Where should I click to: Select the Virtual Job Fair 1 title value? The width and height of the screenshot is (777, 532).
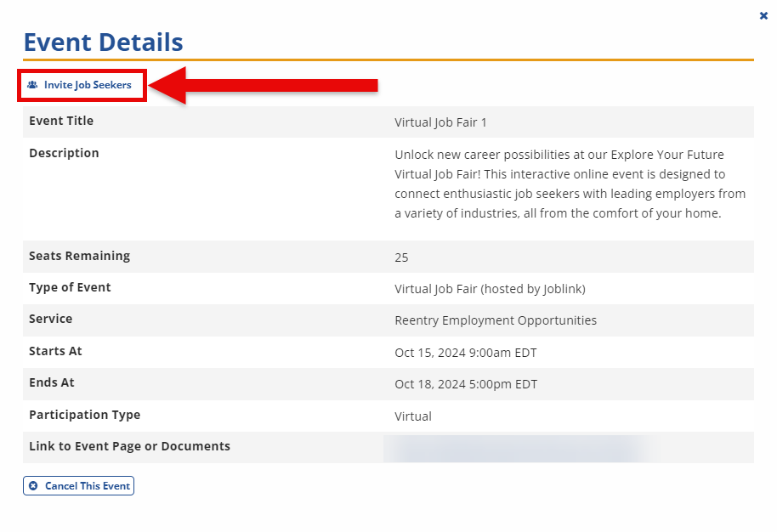pyautogui.click(x=440, y=122)
